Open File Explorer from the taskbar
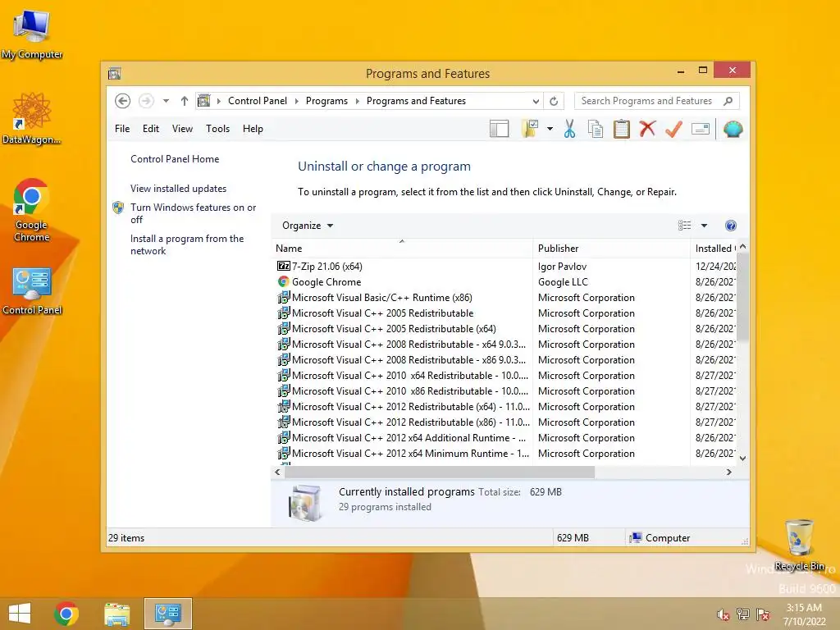 tap(117, 614)
